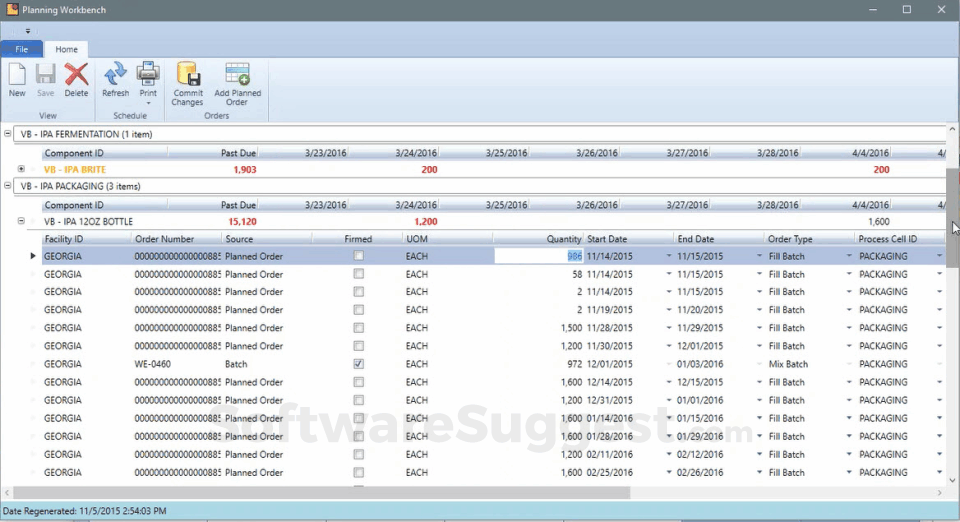Click the Refresh schedule icon
The width and height of the screenshot is (960, 522).
click(115, 77)
